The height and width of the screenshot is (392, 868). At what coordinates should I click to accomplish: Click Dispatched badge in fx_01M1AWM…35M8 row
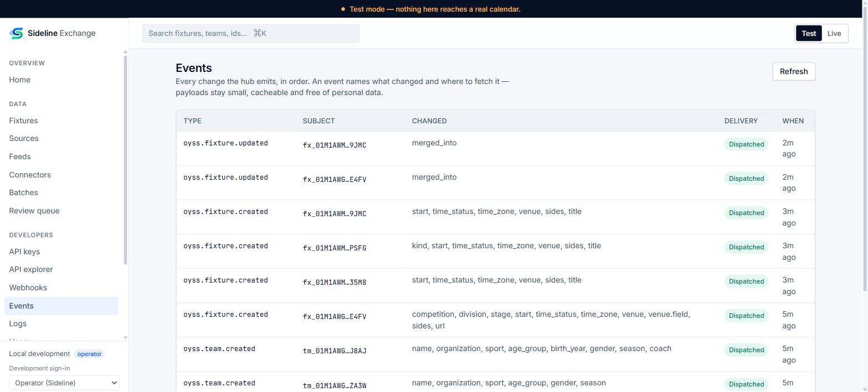click(746, 281)
